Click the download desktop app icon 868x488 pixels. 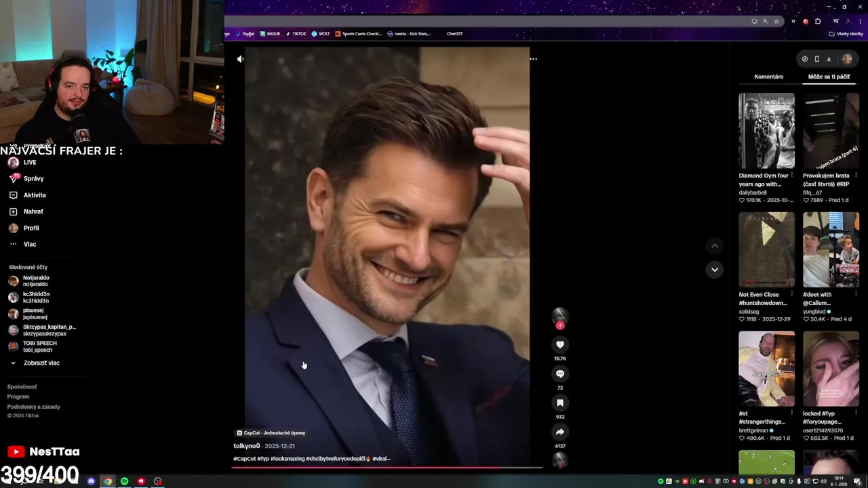[829, 59]
